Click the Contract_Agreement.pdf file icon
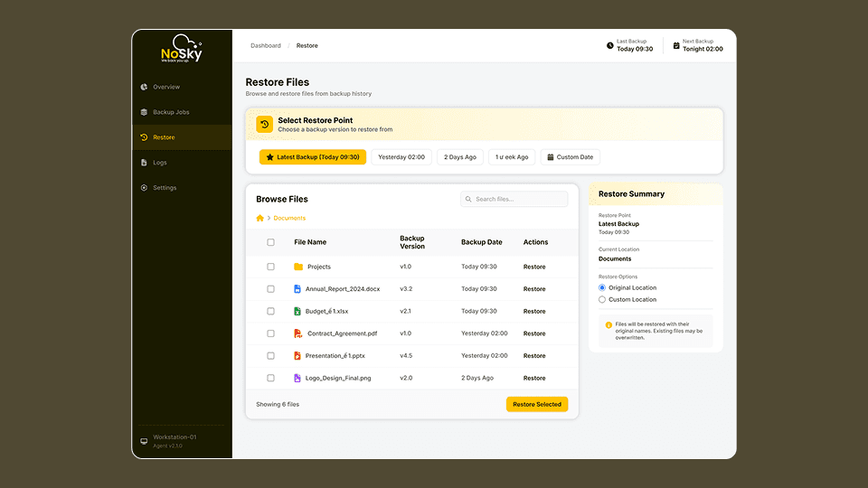Viewport: 868px width, 488px height. (297, 333)
